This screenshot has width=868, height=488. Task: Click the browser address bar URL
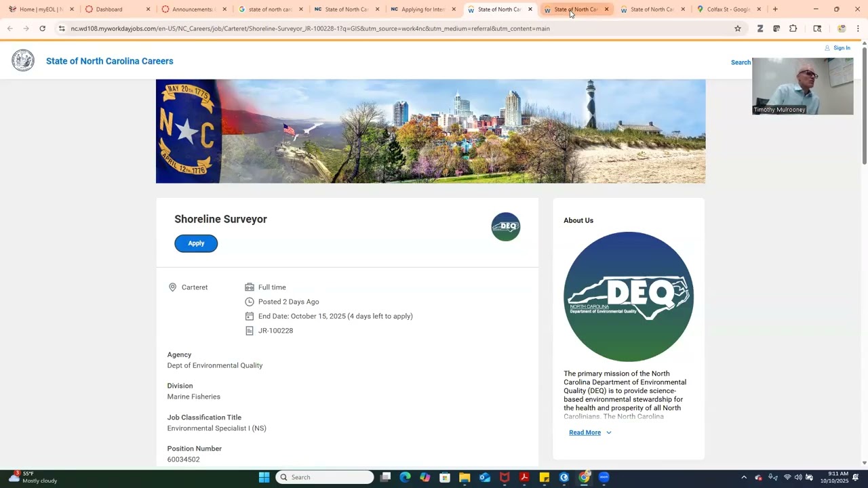(x=310, y=28)
